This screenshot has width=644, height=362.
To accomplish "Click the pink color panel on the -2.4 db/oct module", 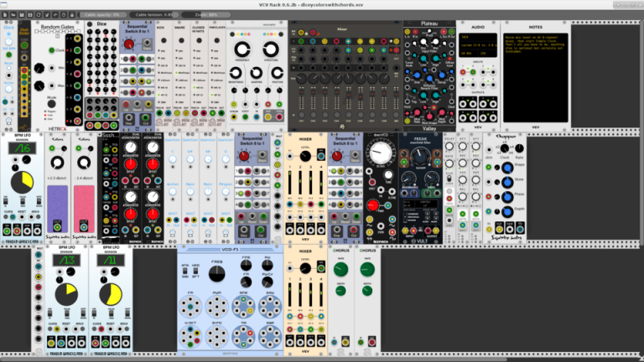I will tap(84, 209).
